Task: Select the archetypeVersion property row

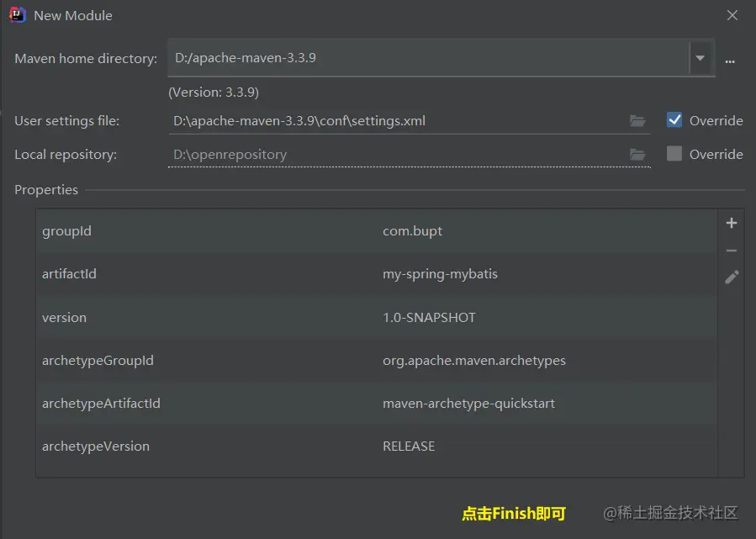Action: (x=377, y=446)
